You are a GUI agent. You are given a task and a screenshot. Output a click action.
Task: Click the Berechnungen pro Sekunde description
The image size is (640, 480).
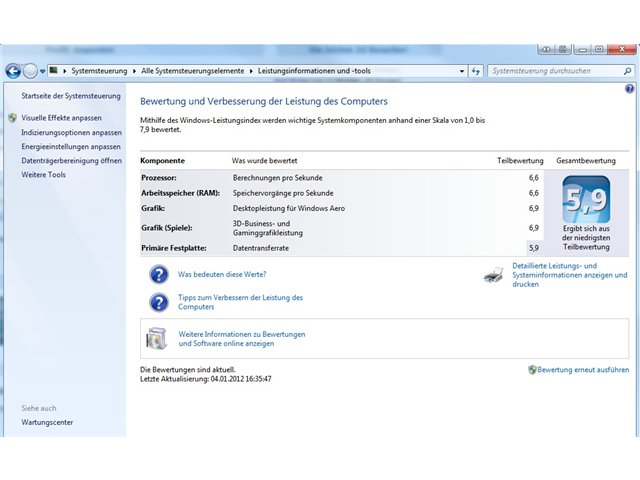pos(278,178)
